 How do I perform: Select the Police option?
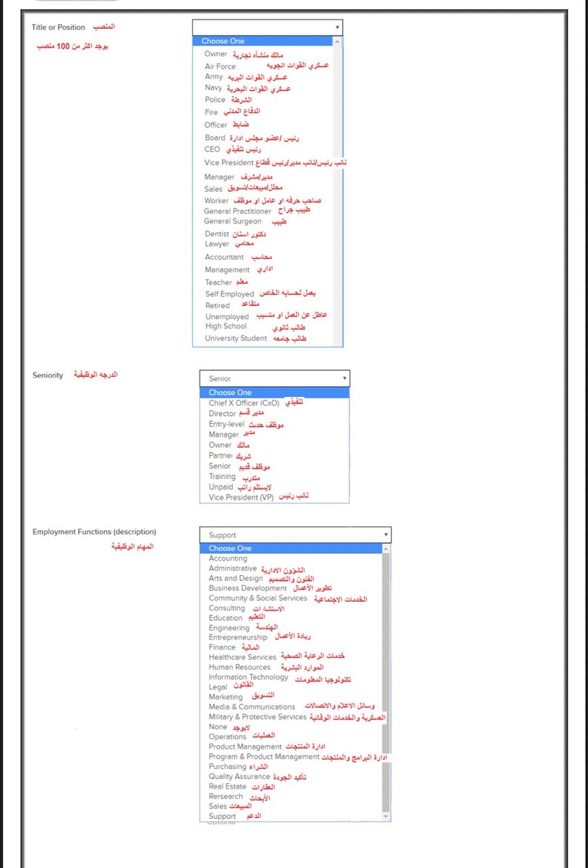click(x=215, y=100)
